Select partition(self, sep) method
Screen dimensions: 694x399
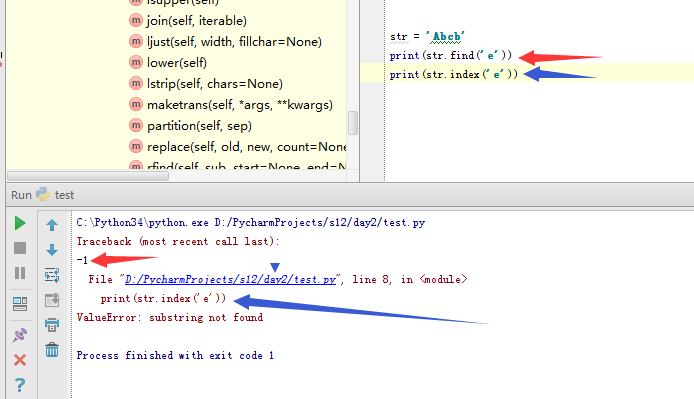click(x=199, y=126)
